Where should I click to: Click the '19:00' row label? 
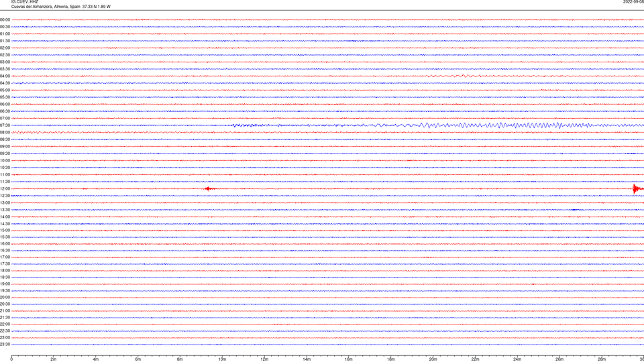pos(5,284)
